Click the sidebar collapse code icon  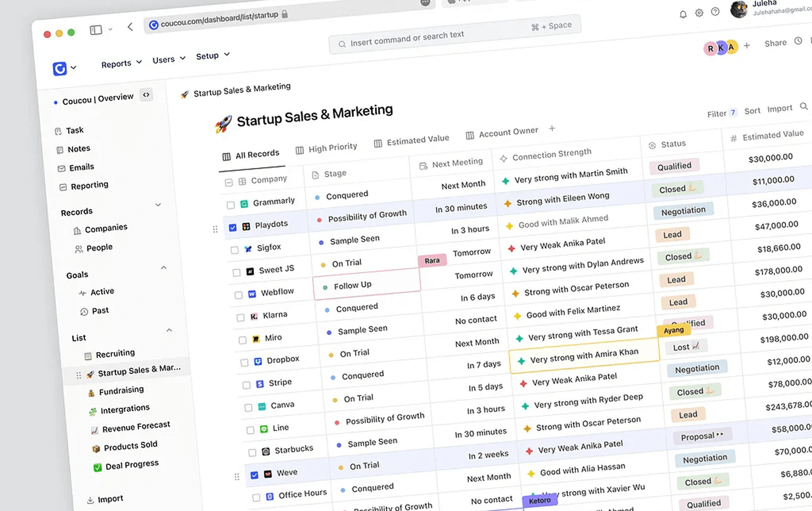click(x=146, y=95)
